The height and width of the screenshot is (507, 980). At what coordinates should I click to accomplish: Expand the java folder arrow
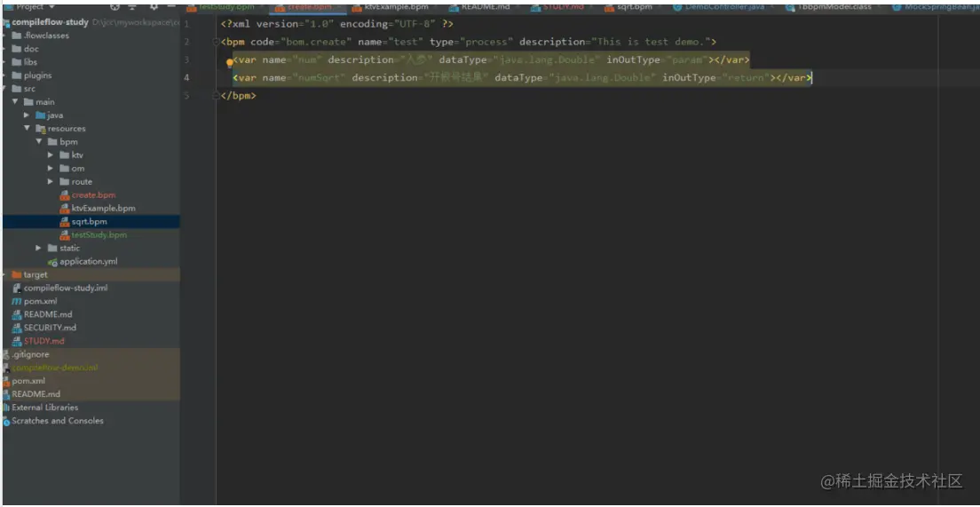(27, 115)
